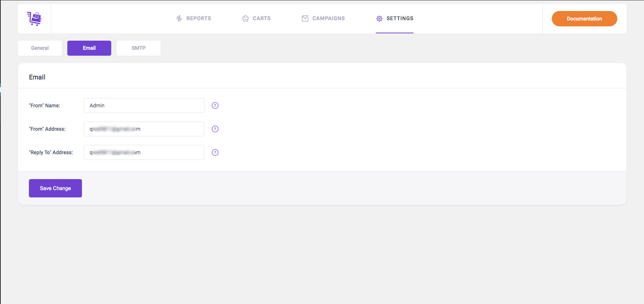The width and height of the screenshot is (644, 304).
Task: Click into the "From" Address input field
Action: (x=144, y=129)
